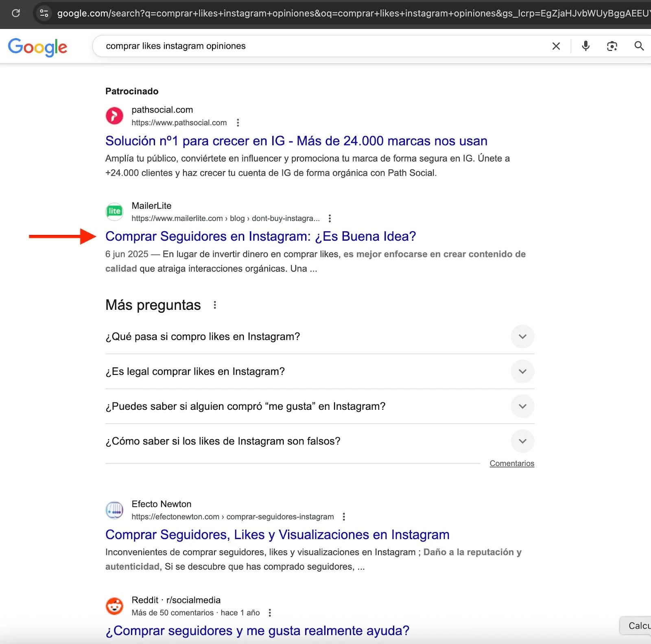Open Reddit result "¿Comprar seguidores y me gusta realmente ayuda?"
This screenshot has height=644, width=651.
point(257,631)
